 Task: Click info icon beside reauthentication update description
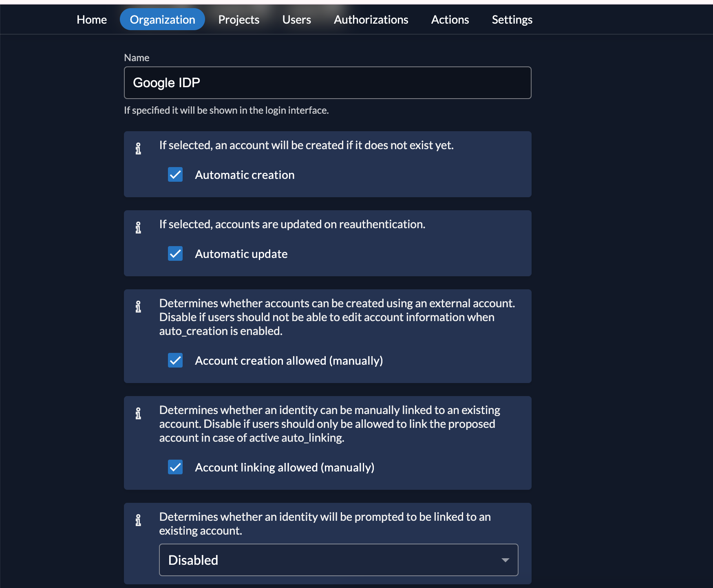138,227
